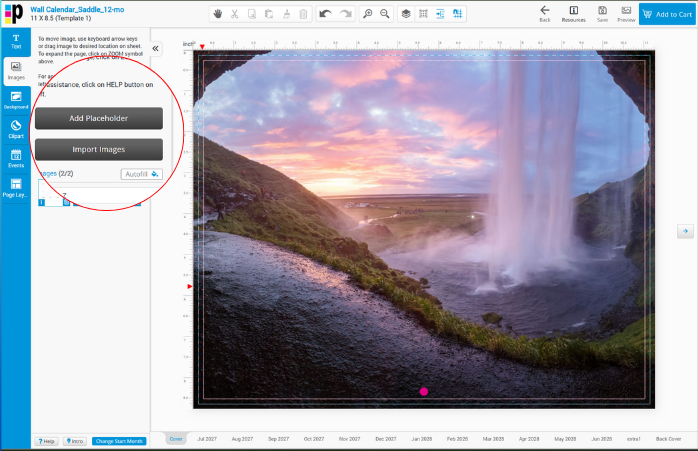Viewport: 698px width, 451px height.
Task: Open the Background sidebar tool
Action: (x=16, y=100)
